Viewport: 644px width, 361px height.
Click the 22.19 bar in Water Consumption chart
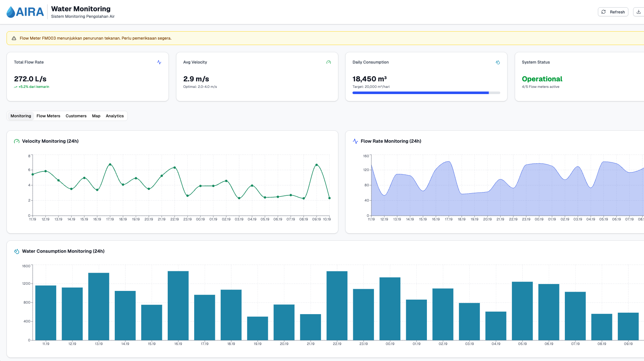point(337,305)
